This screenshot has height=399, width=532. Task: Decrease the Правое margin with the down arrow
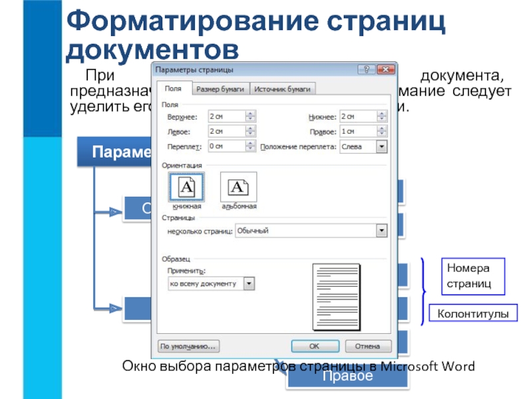click(x=382, y=134)
